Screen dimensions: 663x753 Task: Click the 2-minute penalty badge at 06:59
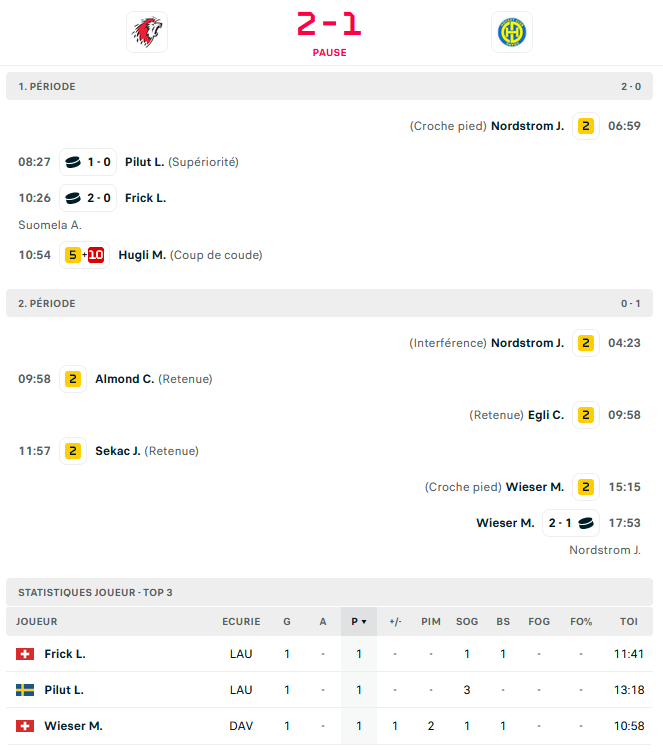tap(585, 126)
